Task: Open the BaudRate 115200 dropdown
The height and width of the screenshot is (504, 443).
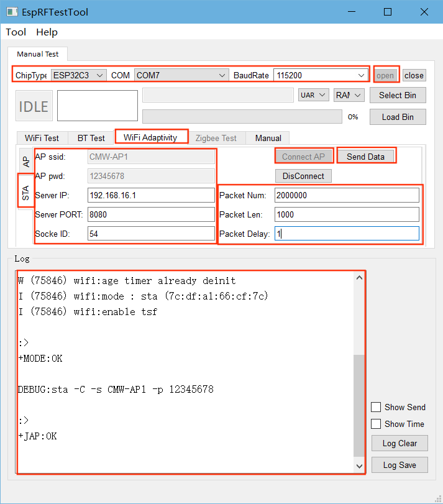Action: click(x=321, y=75)
